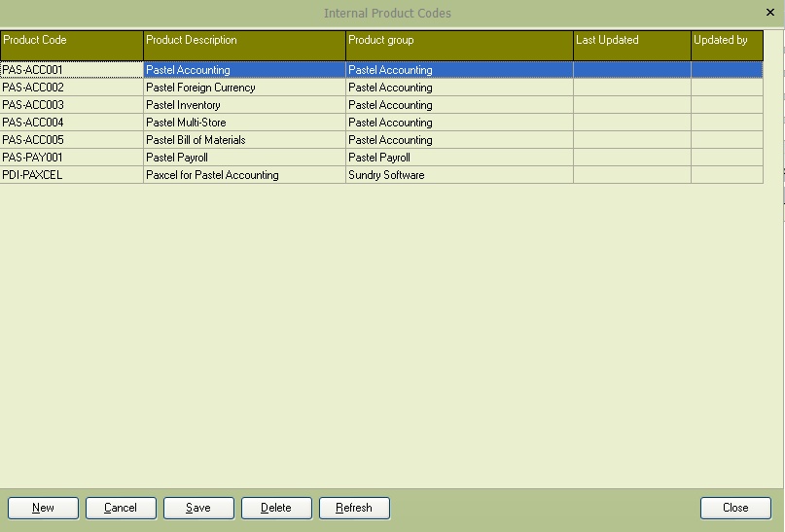Delete the selected product code
This screenshot has width=785, height=532.
point(276,508)
